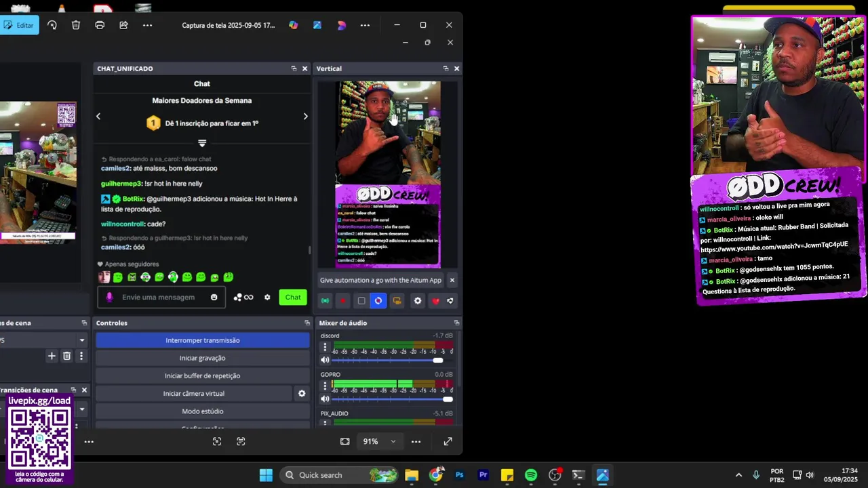The height and width of the screenshot is (488, 868).
Task: Toggle vertical virtual camera orange icon
Action: point(397,301)
